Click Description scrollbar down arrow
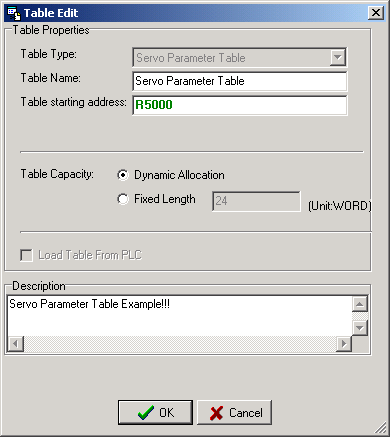The image size is (391, 438). click(360, 328)
